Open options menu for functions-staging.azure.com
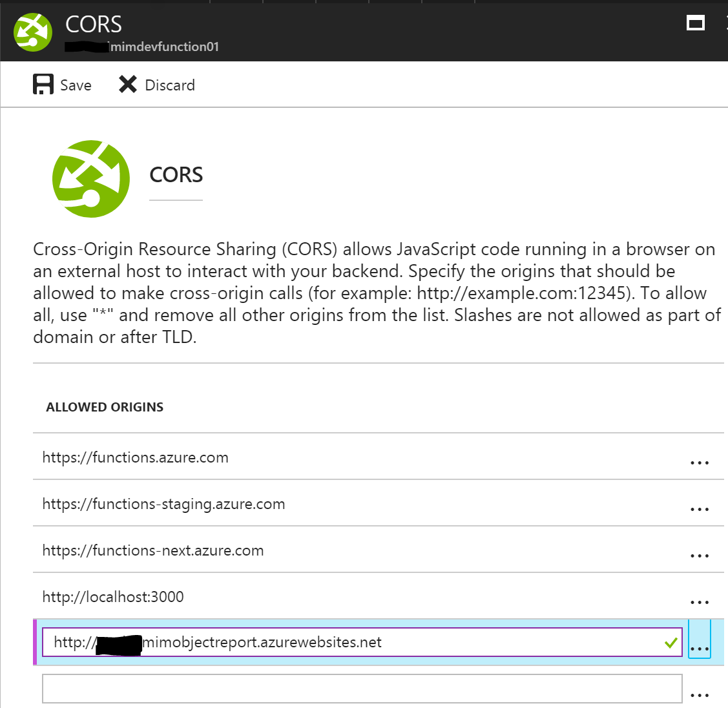This screenshot has height=708, width=728. pyautogui.click(x=700, y=509)
